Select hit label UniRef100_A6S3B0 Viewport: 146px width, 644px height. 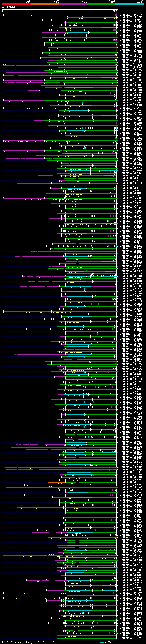pyautogui.click(x=131, y=517)
